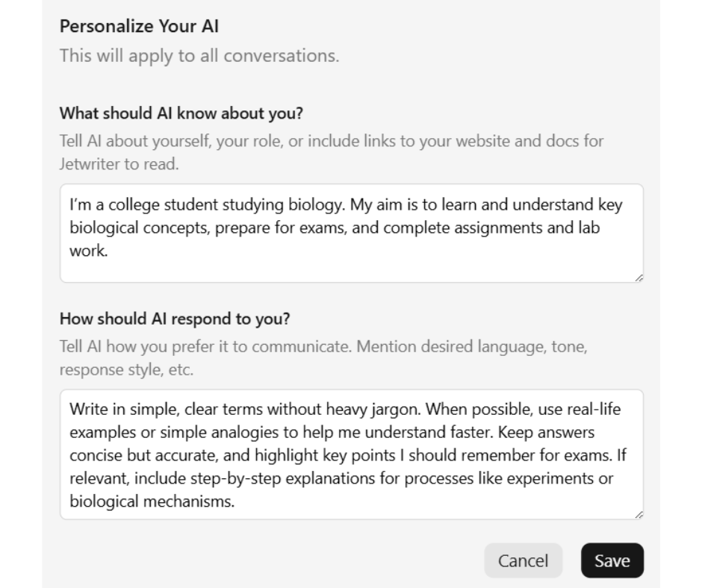Click helper text mentioning desired language and tone
The height and width of the screenshot is (588, 702).
click(x=323, y=358)
